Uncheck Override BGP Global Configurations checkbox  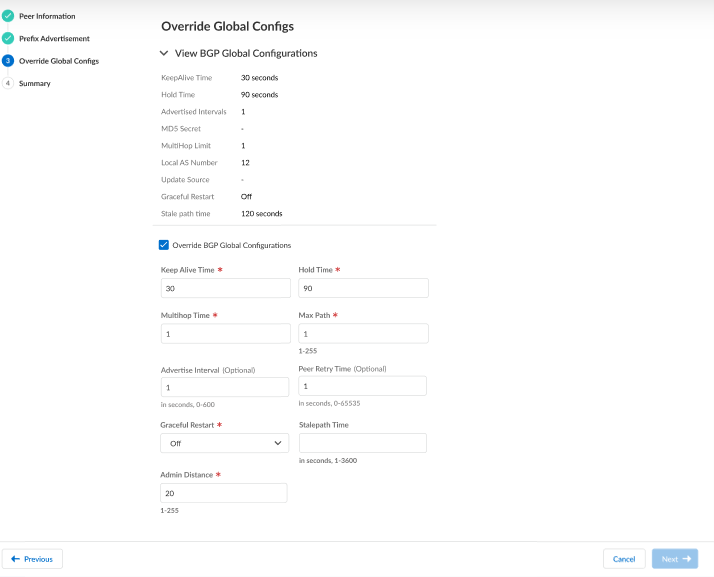pos(164,245)
